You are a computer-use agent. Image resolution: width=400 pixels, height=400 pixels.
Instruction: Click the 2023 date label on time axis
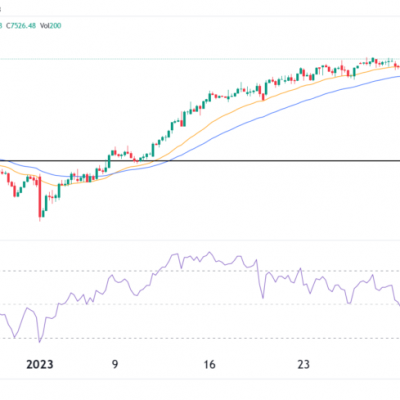point(40,364)
